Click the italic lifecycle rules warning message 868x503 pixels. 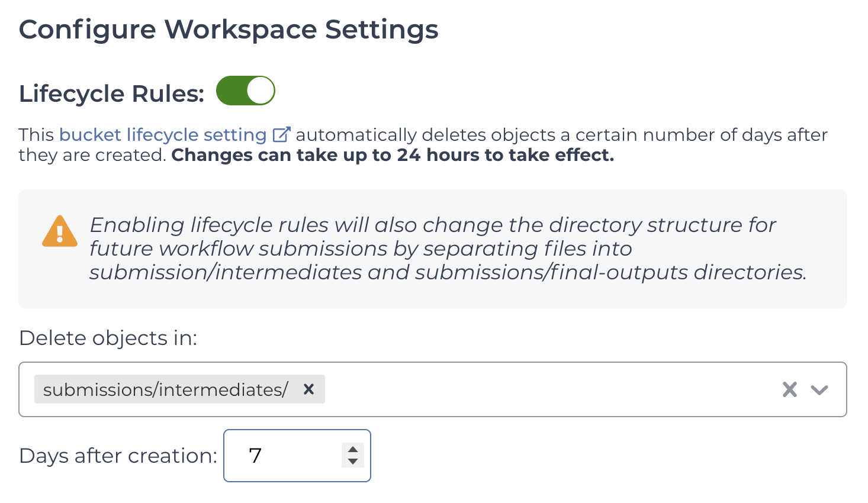coord(448,249)
